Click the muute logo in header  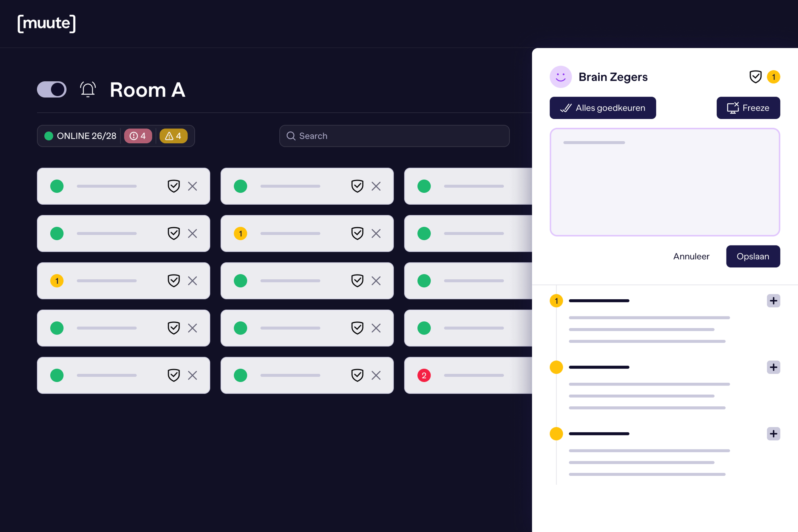tap(47, 23)
